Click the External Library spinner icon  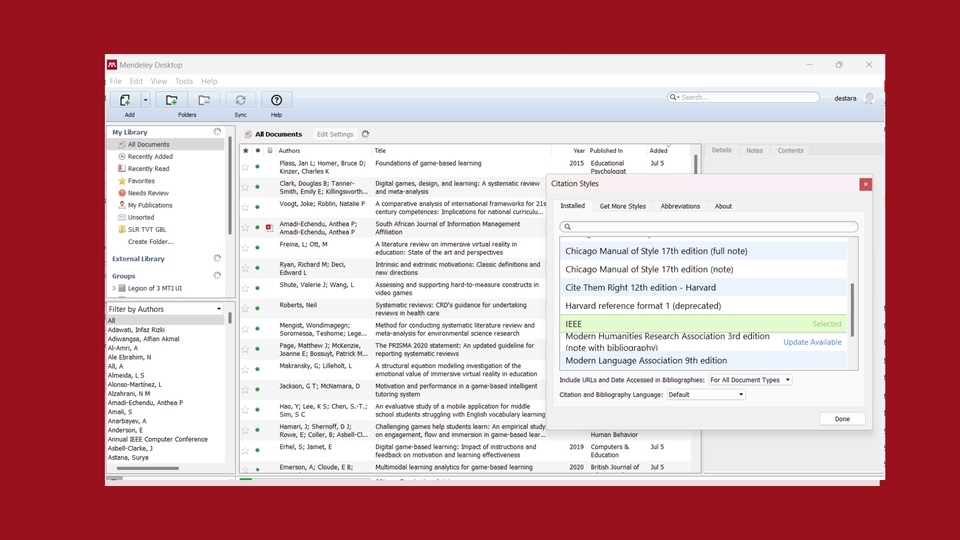(x=217, y=258)
